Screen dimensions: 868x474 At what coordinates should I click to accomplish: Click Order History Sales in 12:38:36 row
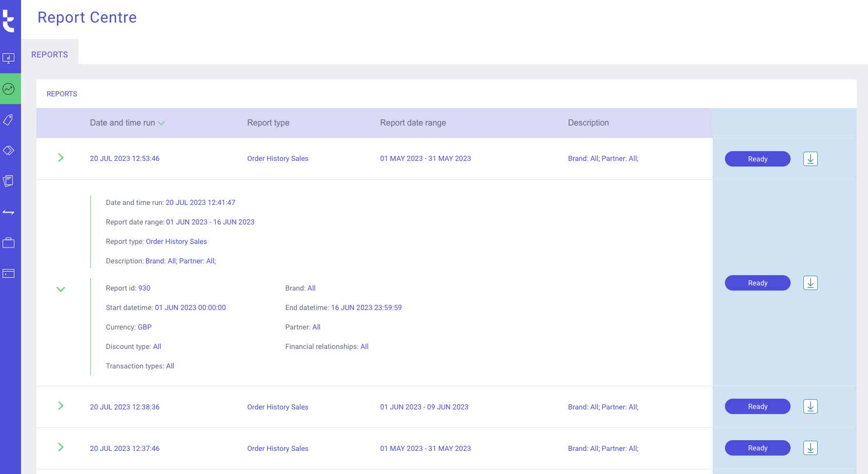click(x=278, y=407)
